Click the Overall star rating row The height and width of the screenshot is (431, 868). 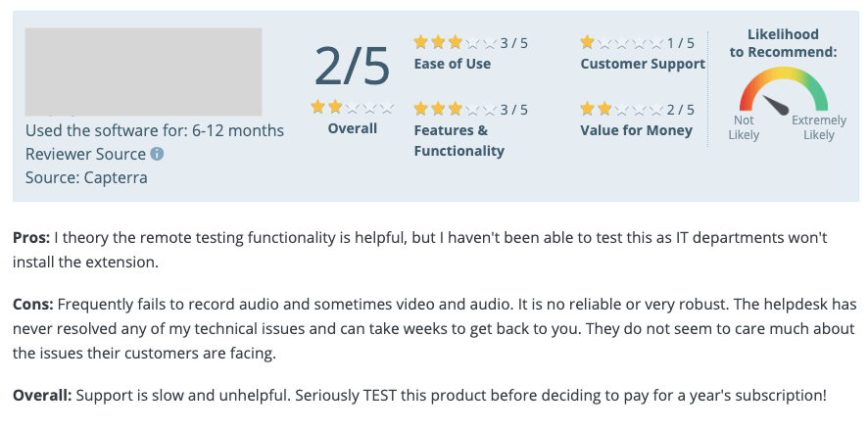(x=352, y=107)
